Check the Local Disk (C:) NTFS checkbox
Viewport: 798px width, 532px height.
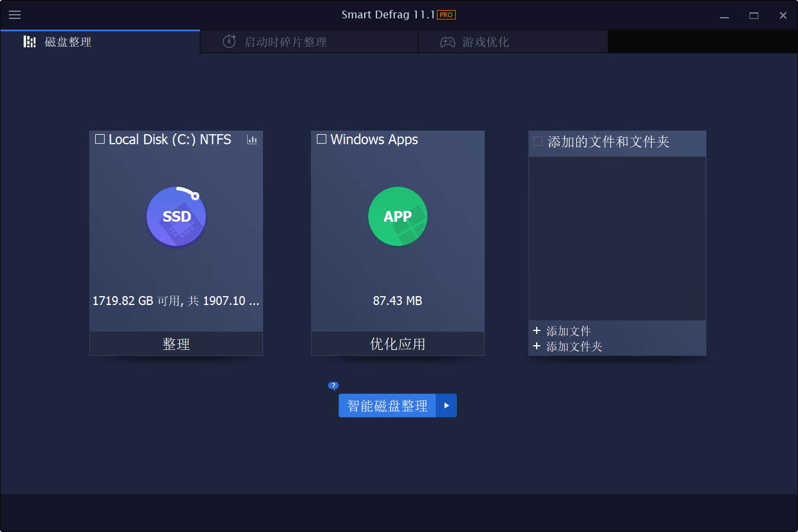click(x=99, y=139)
